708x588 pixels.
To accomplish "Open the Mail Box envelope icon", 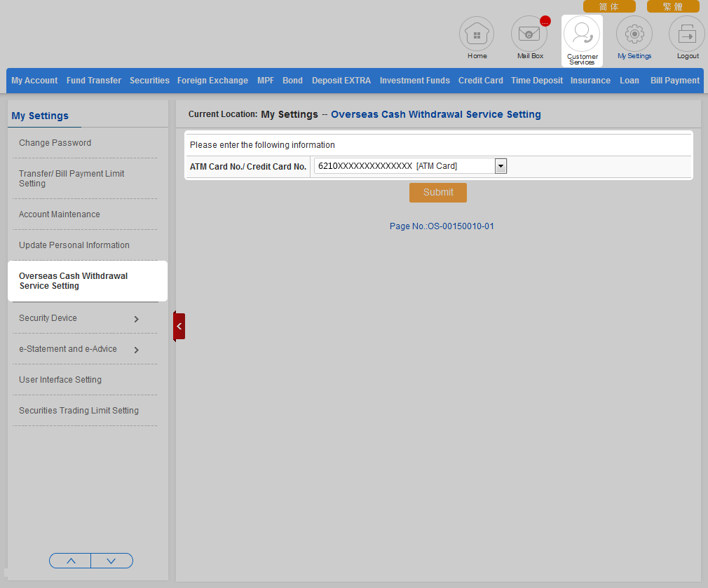I will point(529,34).
